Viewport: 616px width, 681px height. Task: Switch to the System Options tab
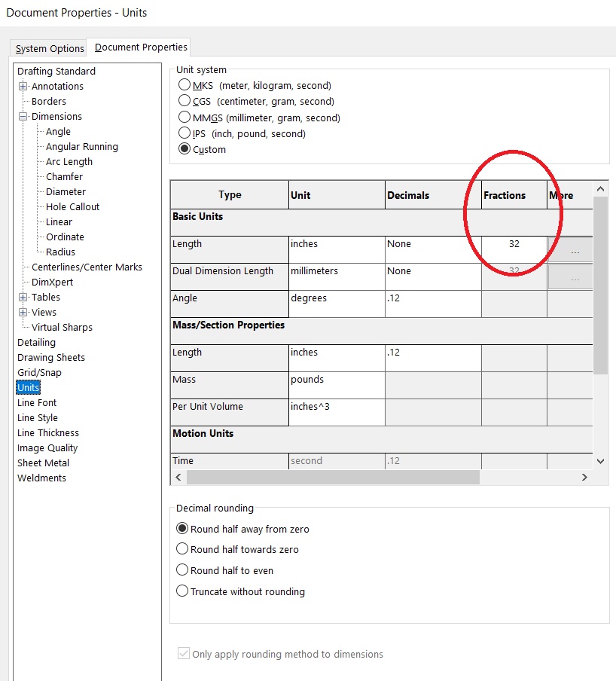tap(50, 48)
